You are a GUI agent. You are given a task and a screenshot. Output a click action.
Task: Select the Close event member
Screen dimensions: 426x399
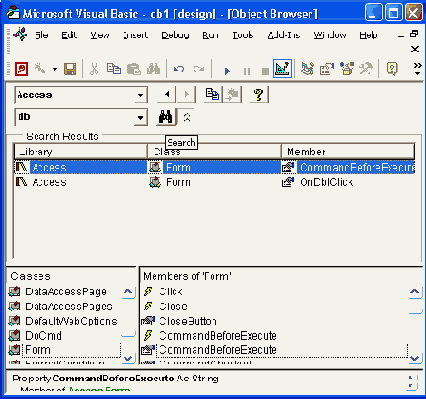click(x=173, y=306)
